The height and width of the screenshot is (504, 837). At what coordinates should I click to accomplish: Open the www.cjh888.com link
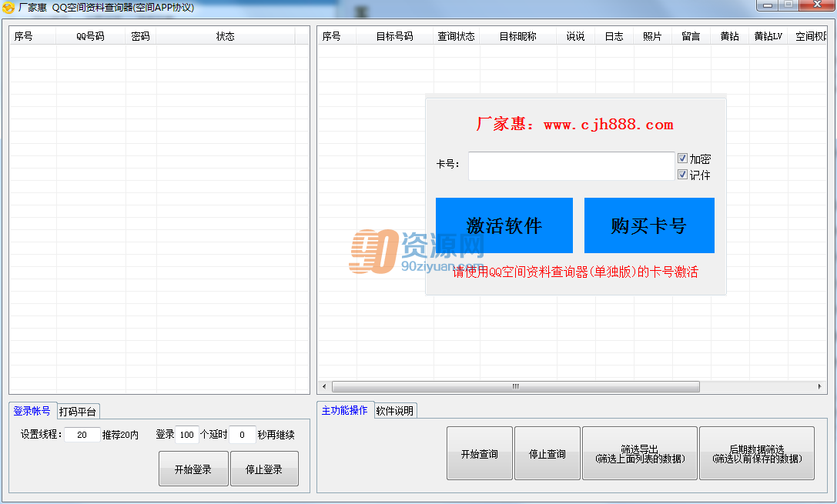(x=608, y=125)
